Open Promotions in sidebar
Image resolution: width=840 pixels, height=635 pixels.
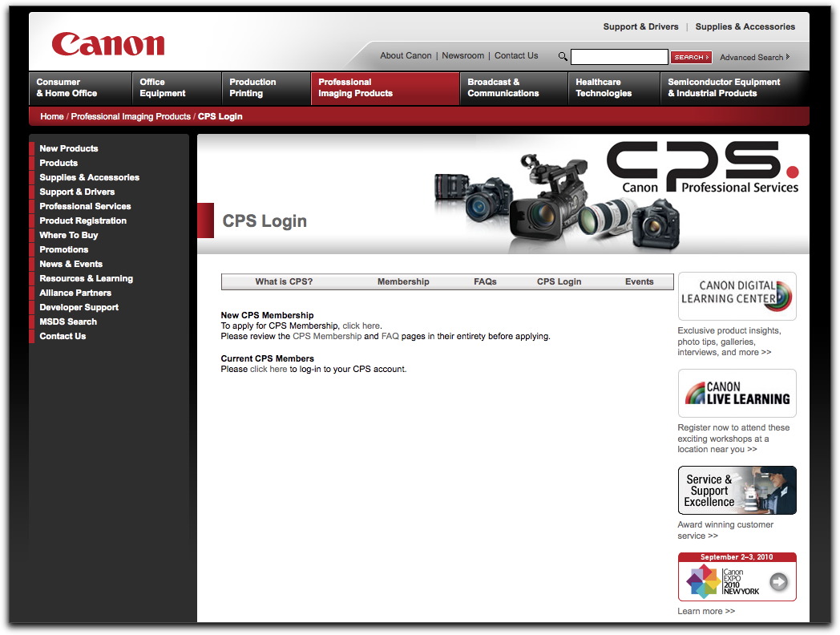(x=64, y=249)
